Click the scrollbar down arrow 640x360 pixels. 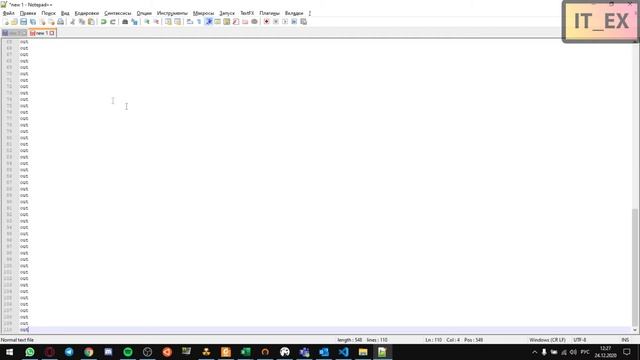tap(635, 330)
